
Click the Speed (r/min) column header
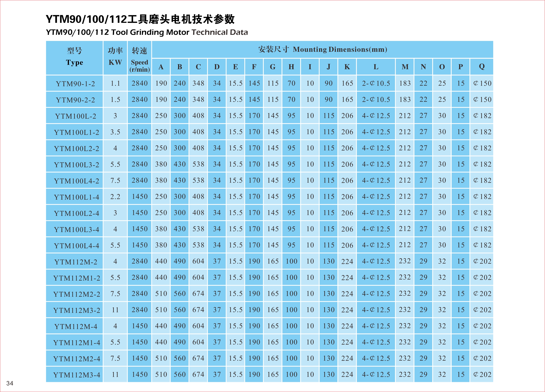[x=140, y=58]
